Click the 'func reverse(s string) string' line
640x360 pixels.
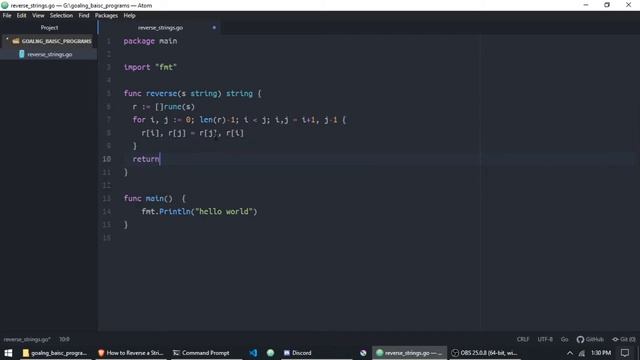coord(192,93)
